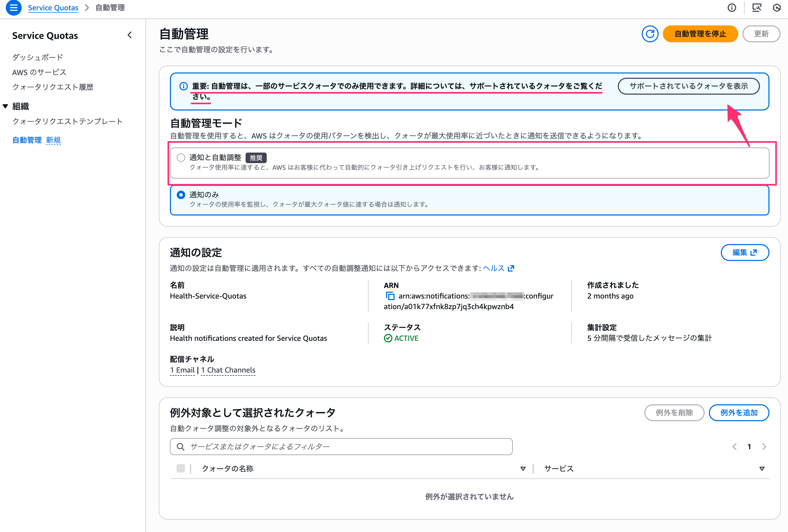Select the 通知のみ radio option
Viewport: 788px width, 532px height.
click(x=181, y=195)
